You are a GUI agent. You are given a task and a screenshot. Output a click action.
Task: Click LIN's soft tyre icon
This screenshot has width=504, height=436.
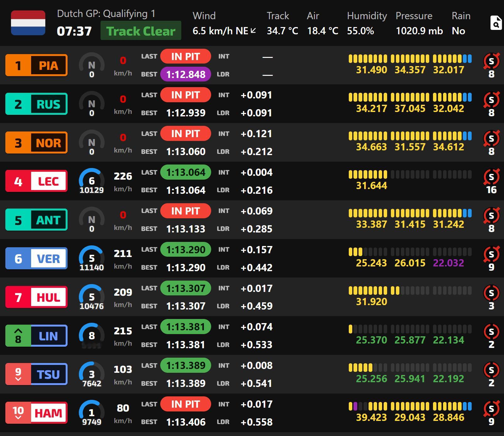(x=491, y=332)
